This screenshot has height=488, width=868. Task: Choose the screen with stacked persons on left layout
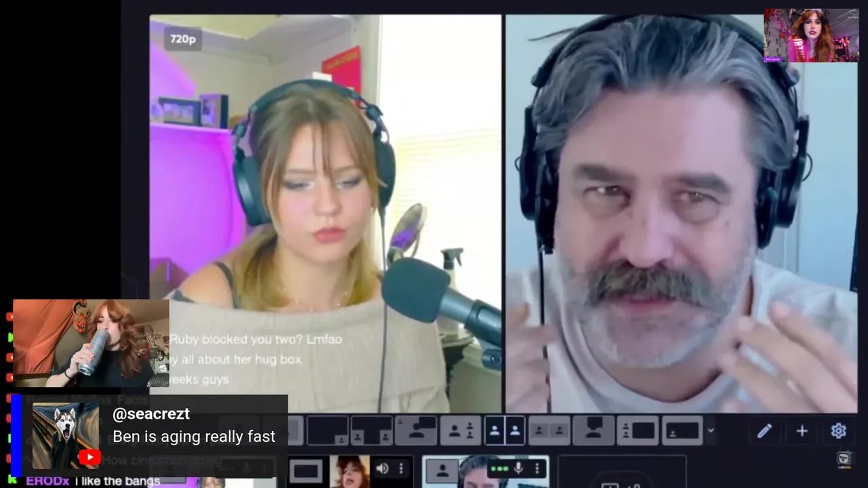click(637, 430)
